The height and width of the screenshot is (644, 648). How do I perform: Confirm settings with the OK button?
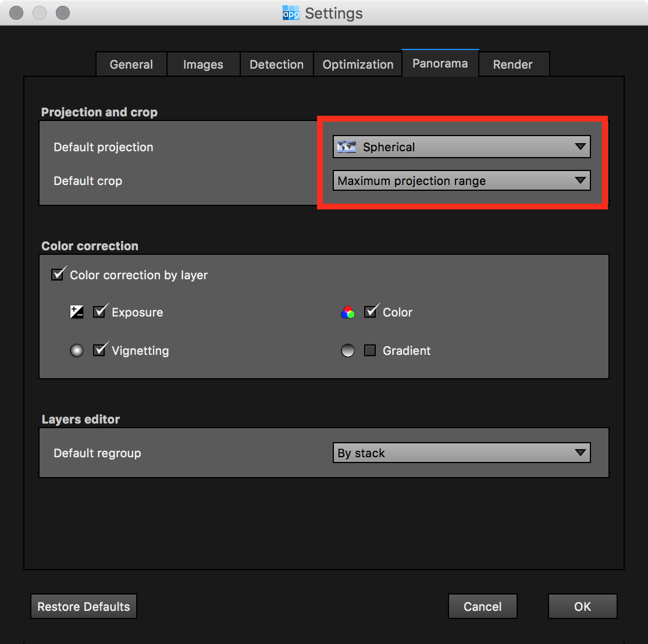click(583, 606)
